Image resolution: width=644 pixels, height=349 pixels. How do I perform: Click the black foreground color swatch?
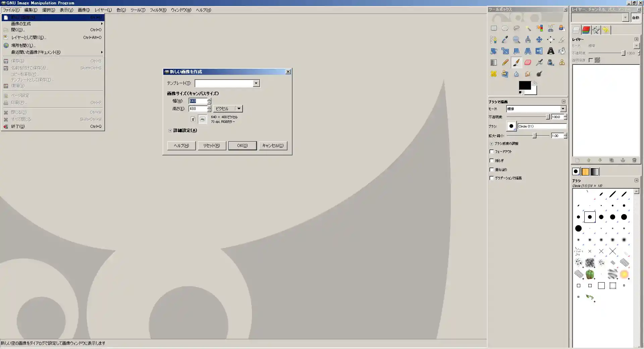click(x=525, y=85)
